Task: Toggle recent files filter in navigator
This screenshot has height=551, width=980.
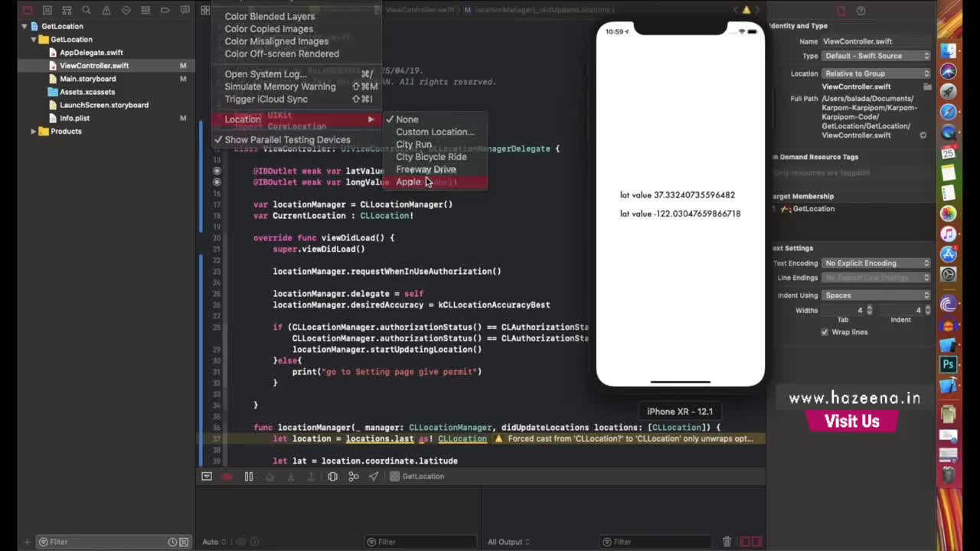Action: (173, 542)
